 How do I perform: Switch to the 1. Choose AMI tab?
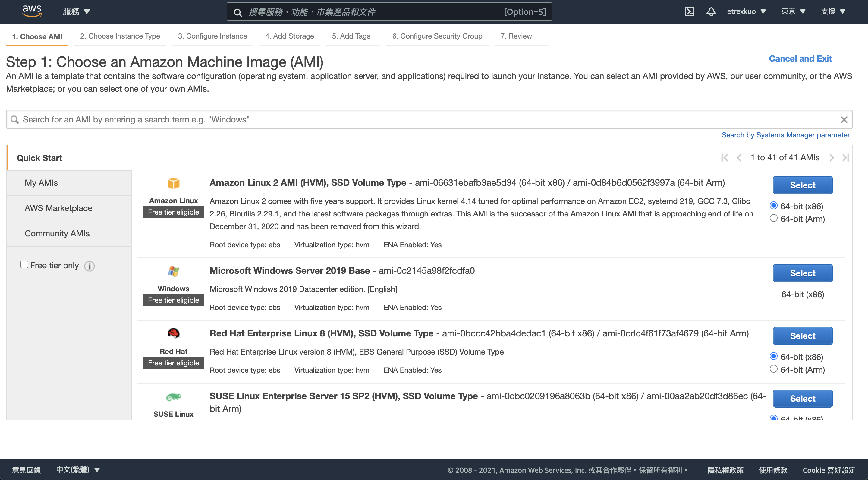[x=37, y=36]
